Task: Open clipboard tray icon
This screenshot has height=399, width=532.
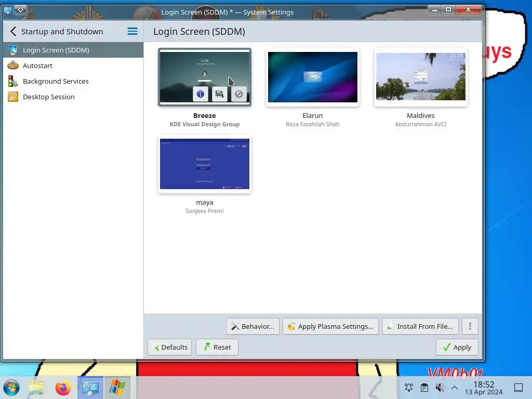Action: point(424,388)
